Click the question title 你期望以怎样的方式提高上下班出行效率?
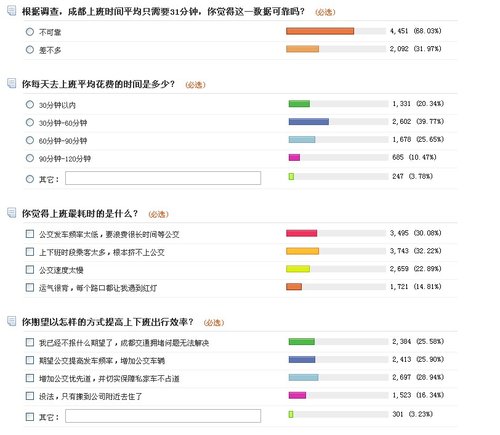The width and height of the screenshot is (500, 435). tap(108, 322)
